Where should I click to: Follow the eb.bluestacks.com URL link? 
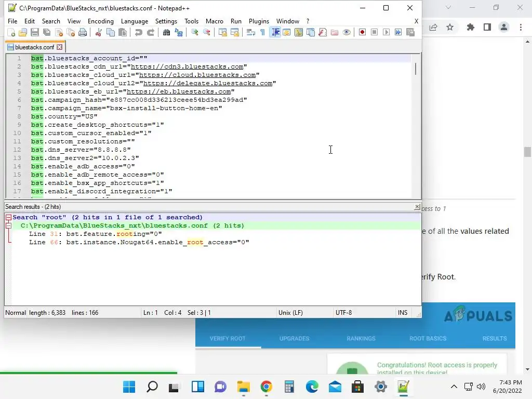[179, 91]
